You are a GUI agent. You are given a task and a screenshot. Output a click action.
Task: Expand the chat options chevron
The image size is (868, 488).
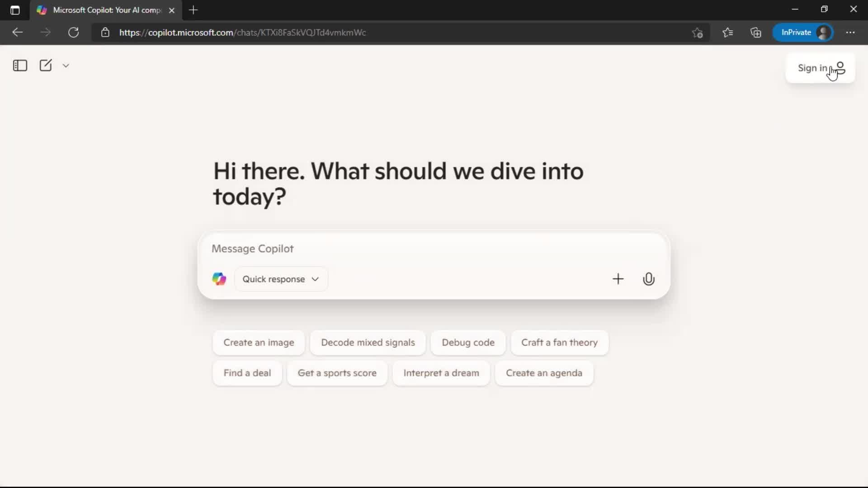66,66
